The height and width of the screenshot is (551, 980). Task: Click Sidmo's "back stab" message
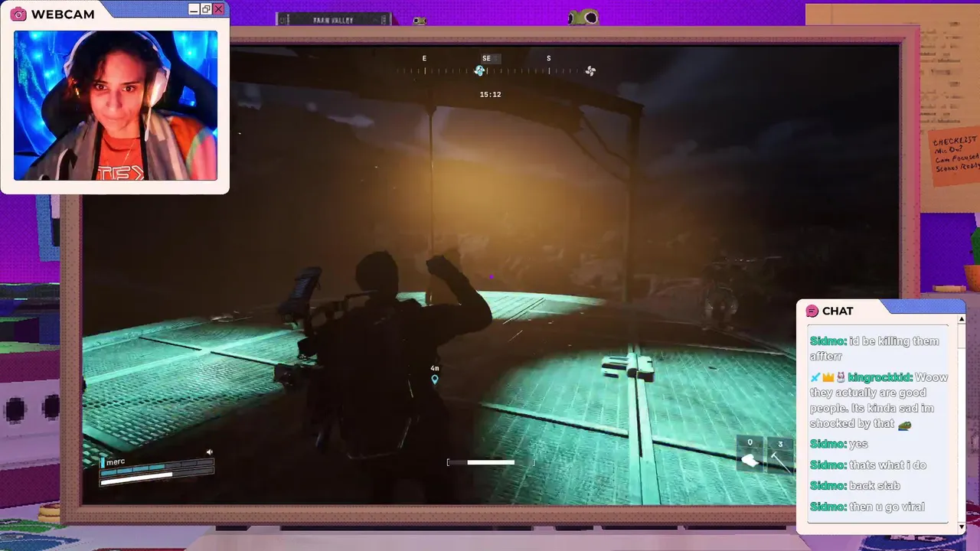[855, 485]
